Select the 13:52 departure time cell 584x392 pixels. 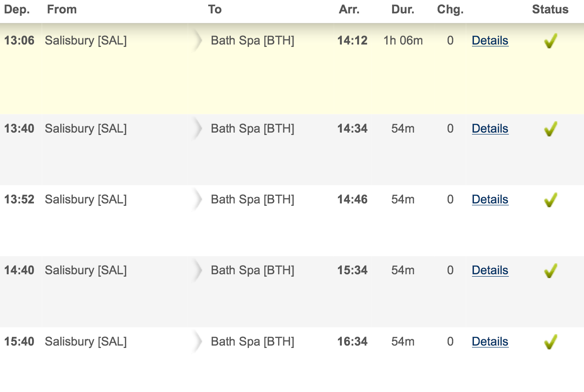[19, 200]
